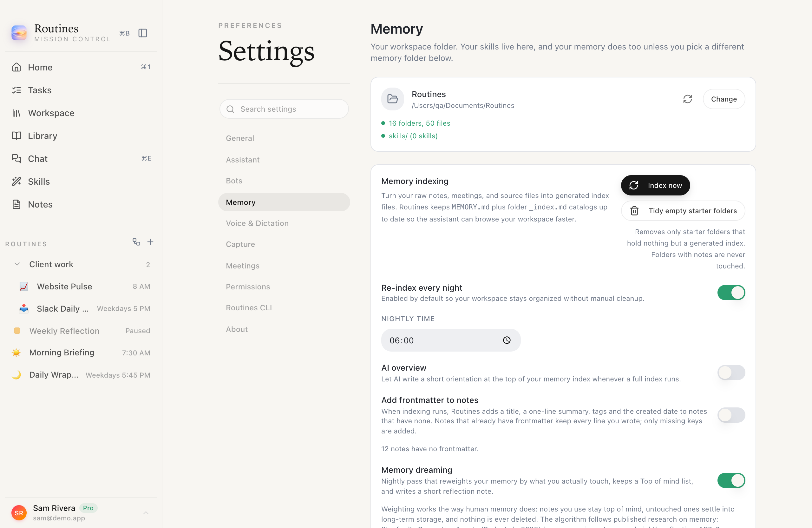Click the group routines icon beside ROUTINES
Screen dimensions: 812x528
136,242
